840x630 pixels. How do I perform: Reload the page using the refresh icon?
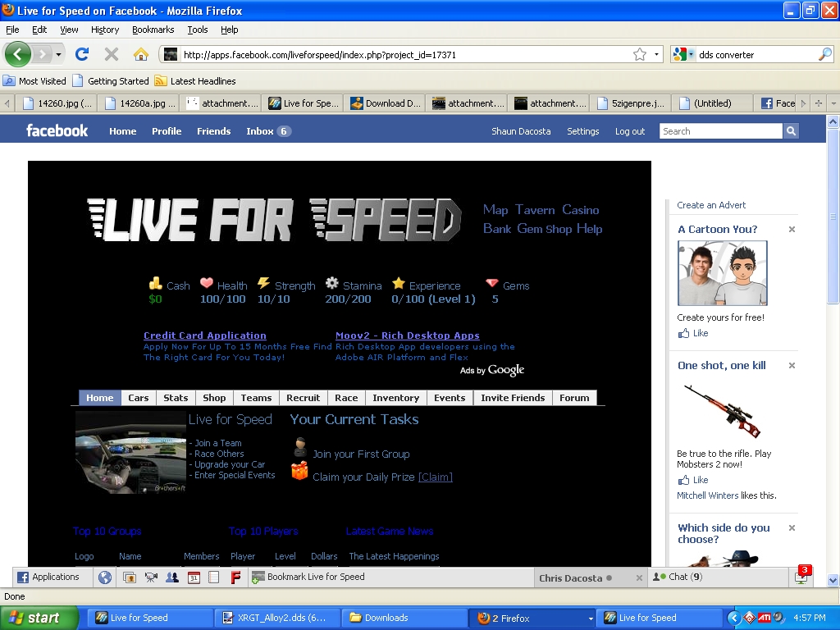pyautogui.click(x=82, y=54)
